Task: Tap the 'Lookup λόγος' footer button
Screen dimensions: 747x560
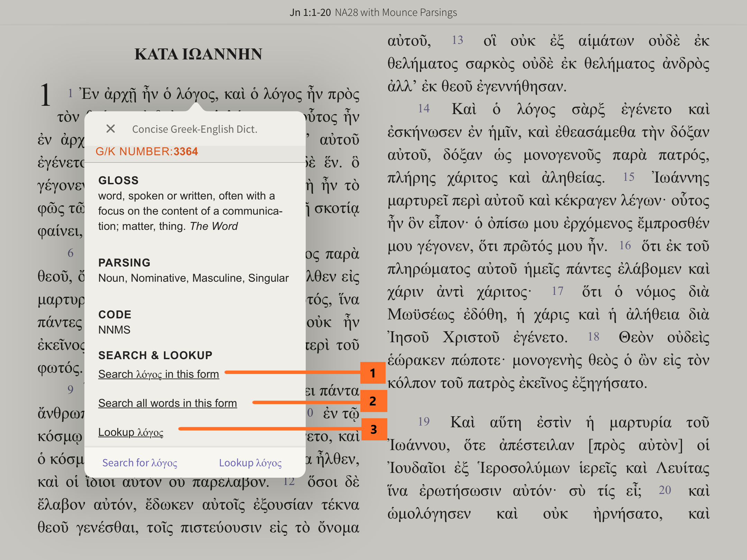Action: coord(250,463)
